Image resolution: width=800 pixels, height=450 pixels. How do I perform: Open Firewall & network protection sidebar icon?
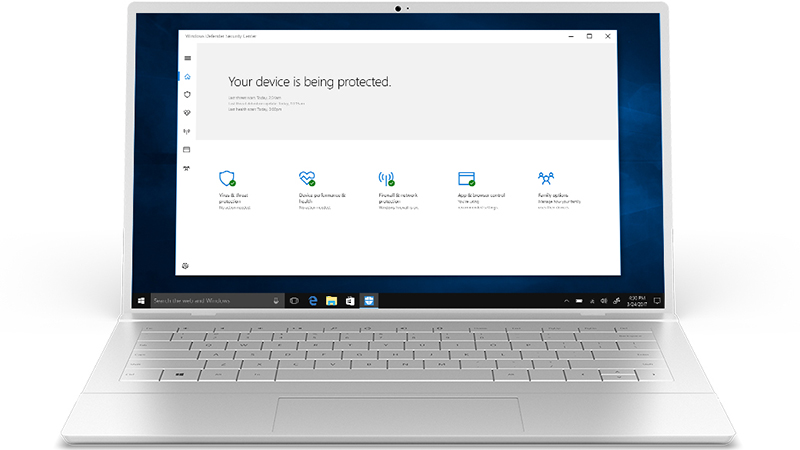[187, 131]
